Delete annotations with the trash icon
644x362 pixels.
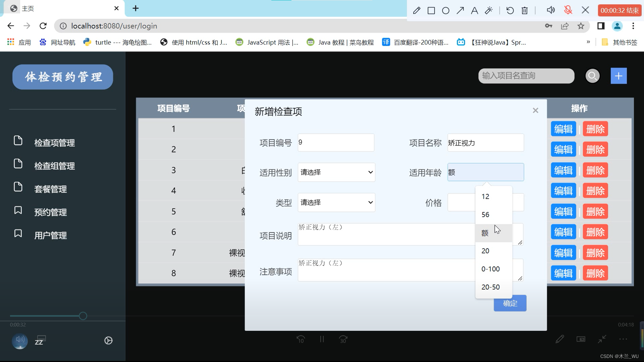(525, 10)
